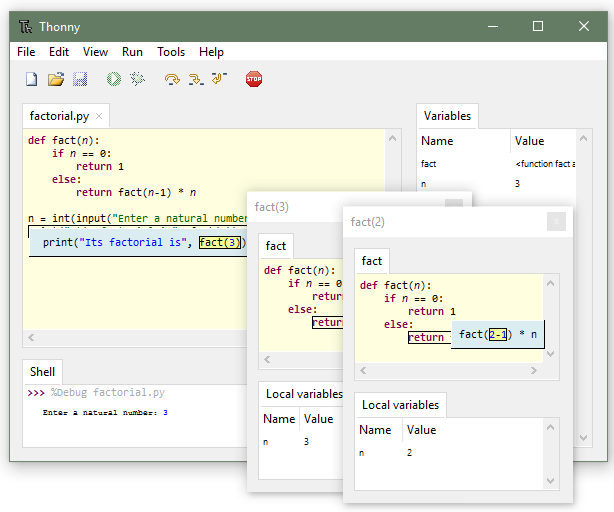Close the factorial.py tab

point(99,116)
